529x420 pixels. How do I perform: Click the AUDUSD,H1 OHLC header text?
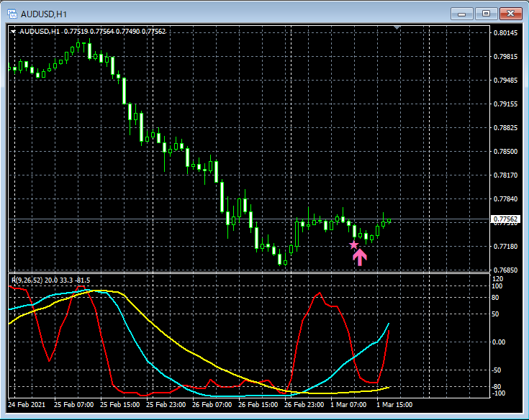(x=92, y=32)
